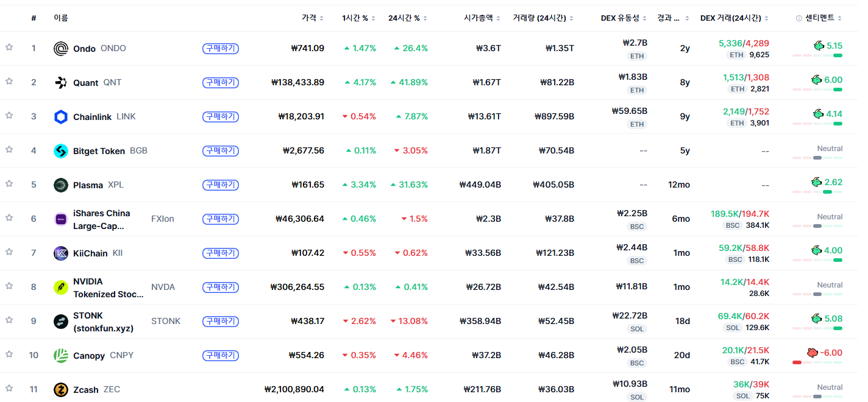Sort by 거래량 (24시간) header
The image size is (868, 402).
pyautogui.click(x=543, y=18)
